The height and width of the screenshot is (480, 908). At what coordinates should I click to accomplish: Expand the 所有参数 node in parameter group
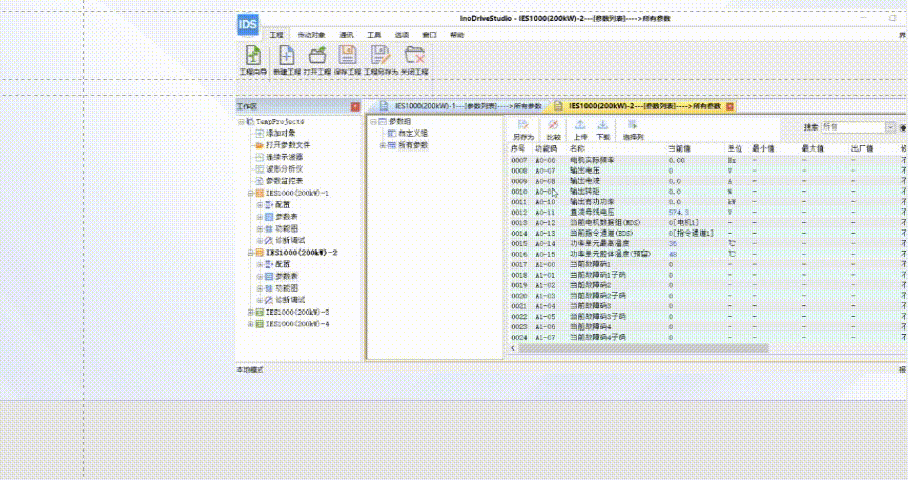[x=382, y=145]
